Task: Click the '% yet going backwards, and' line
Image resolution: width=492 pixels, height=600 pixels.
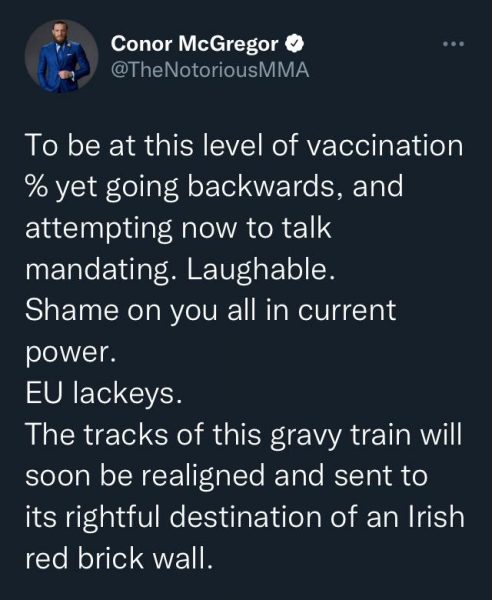Action: [214, 188]
